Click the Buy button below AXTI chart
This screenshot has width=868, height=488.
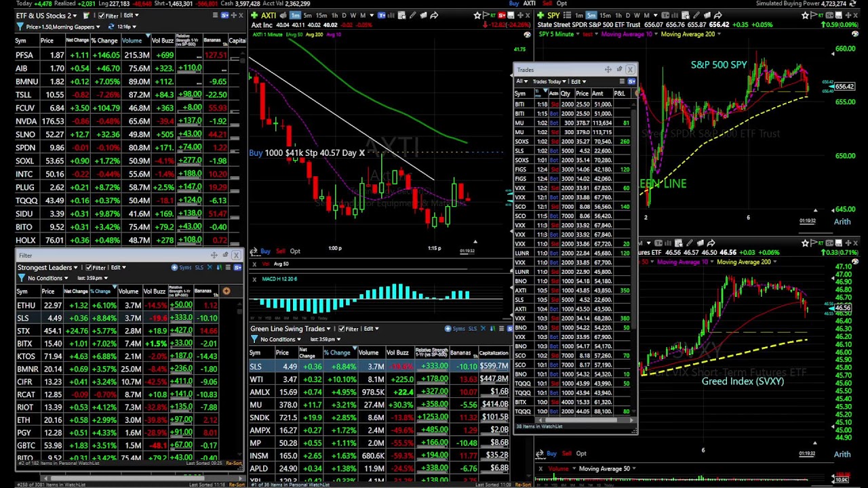point(265,251)
